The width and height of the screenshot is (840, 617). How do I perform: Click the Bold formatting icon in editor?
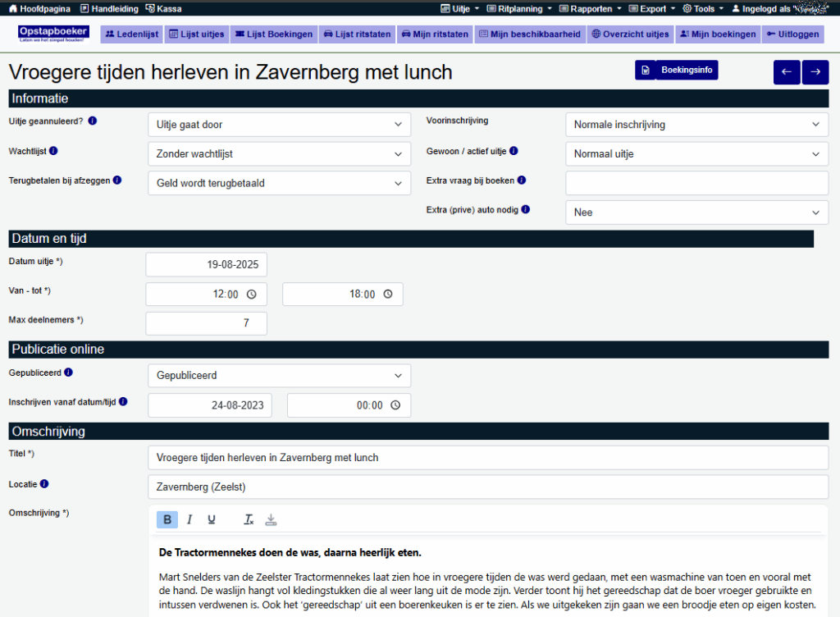[167, 519]
